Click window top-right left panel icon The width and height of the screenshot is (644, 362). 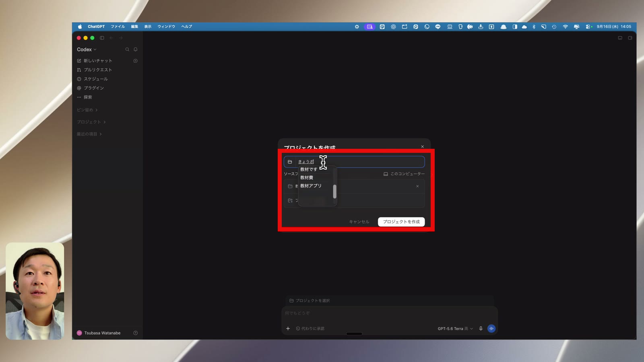point(620,38)
